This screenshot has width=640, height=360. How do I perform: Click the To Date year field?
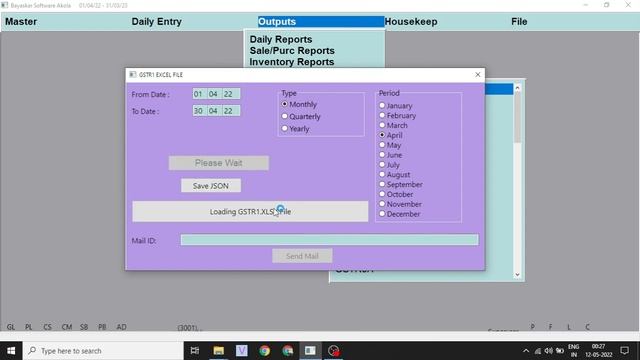[230, 111]
